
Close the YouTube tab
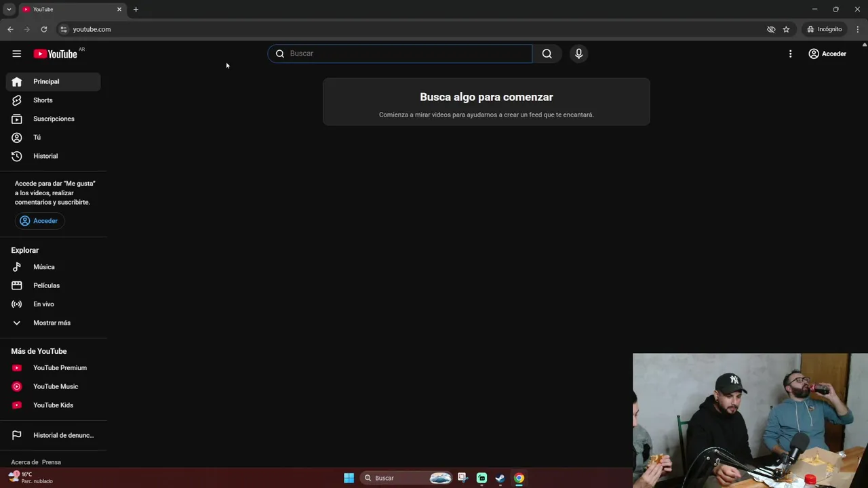click(x=119, y=9)
